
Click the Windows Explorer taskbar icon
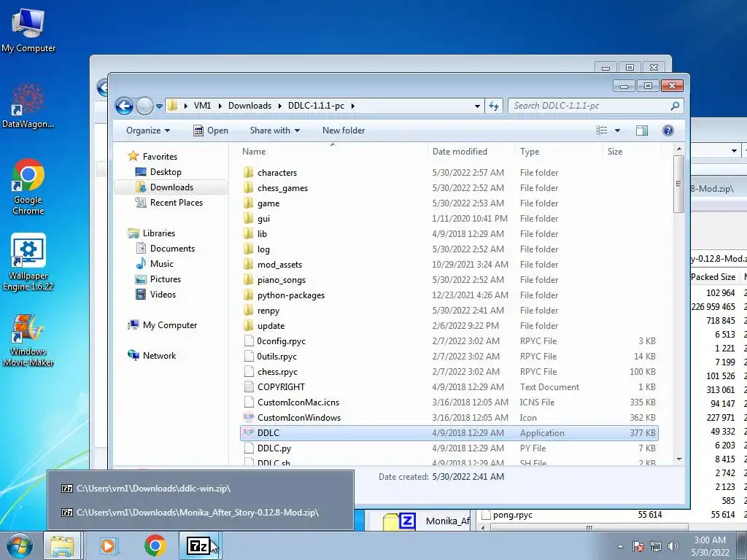click(x=63, y=546)
